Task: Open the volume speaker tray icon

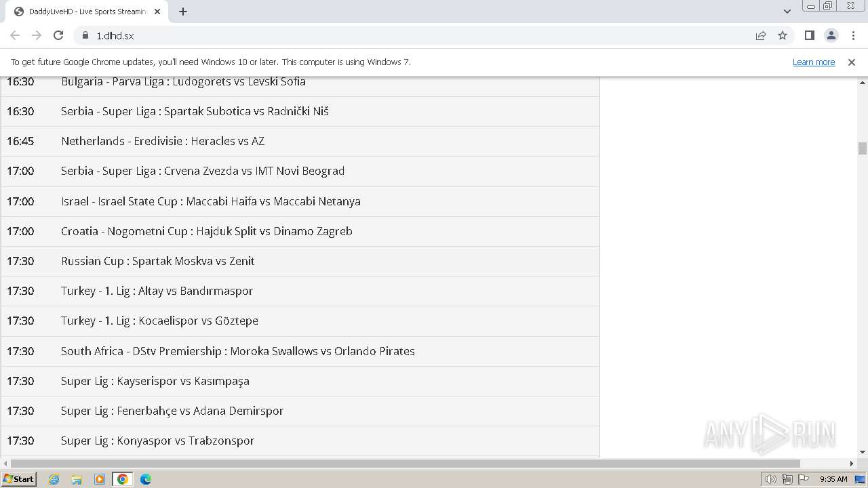Action: pyautogui.click(x=771, y=479)
